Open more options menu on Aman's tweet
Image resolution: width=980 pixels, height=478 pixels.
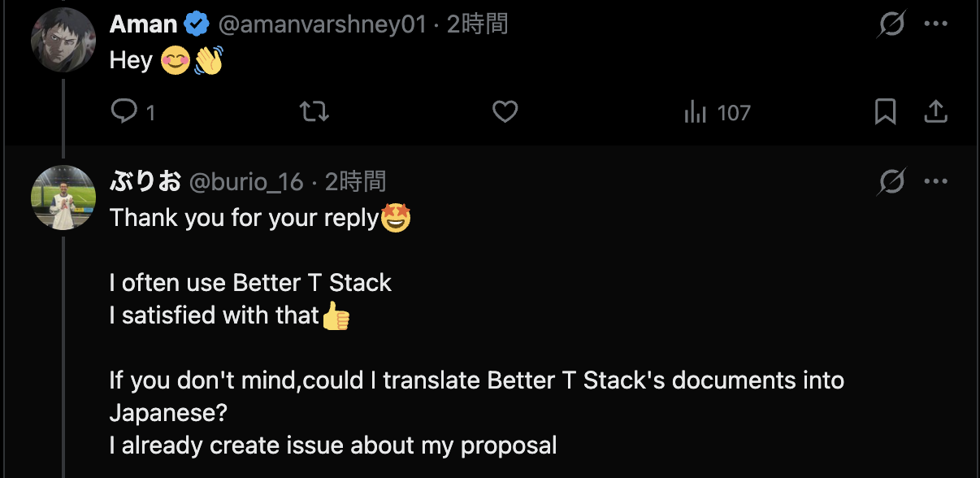tap(936, 24)
